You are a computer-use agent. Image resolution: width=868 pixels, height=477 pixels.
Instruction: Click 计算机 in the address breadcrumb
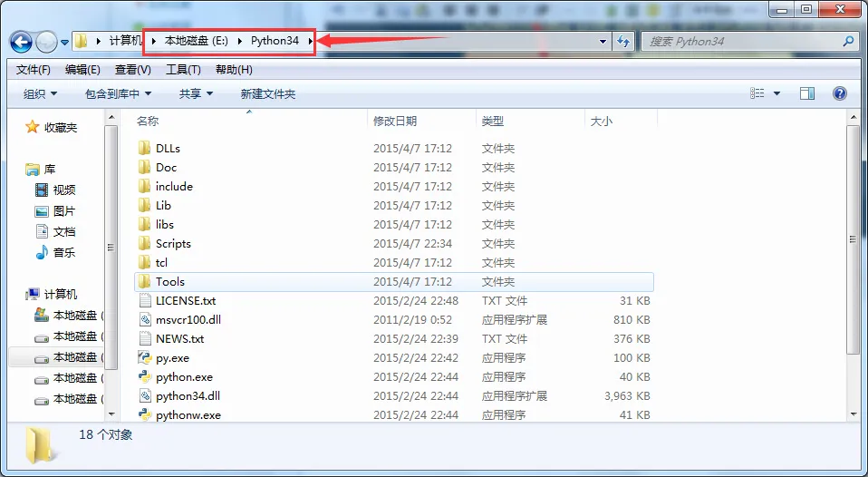click(x=126, y=41)
